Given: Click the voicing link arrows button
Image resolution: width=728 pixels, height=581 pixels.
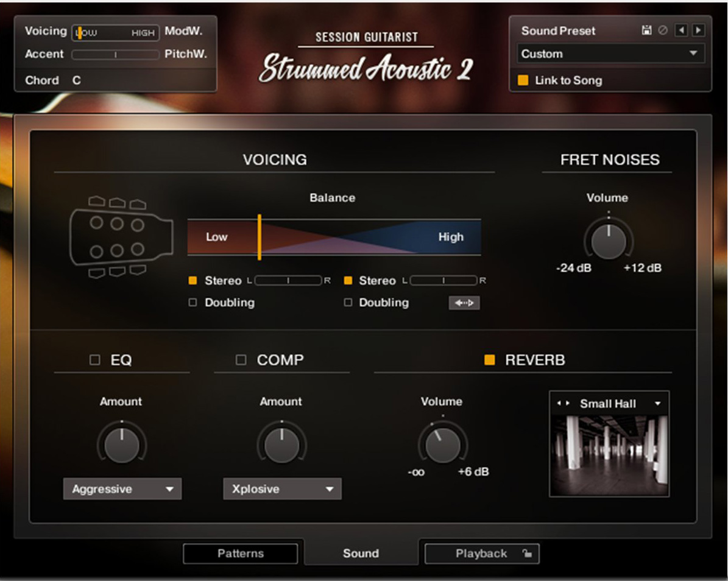Looking at the screenshot, I should point(464,303).
